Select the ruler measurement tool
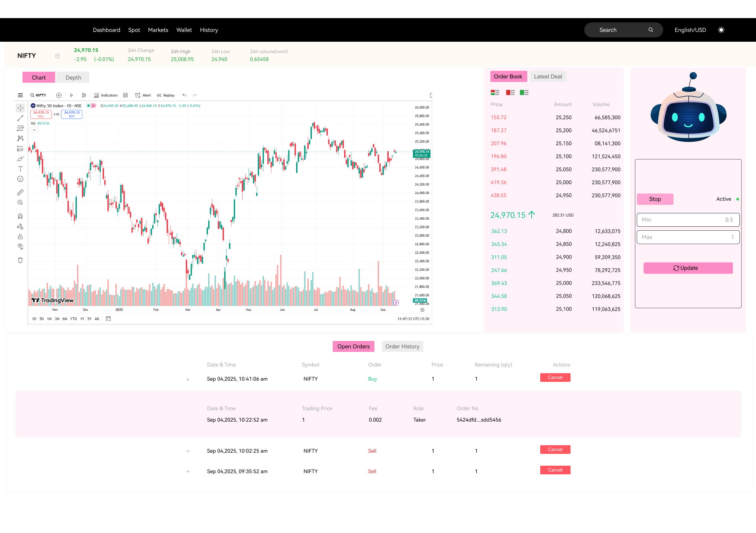Image resolution: width=756 pixels, height=533 pixels. tap(20, 192)
